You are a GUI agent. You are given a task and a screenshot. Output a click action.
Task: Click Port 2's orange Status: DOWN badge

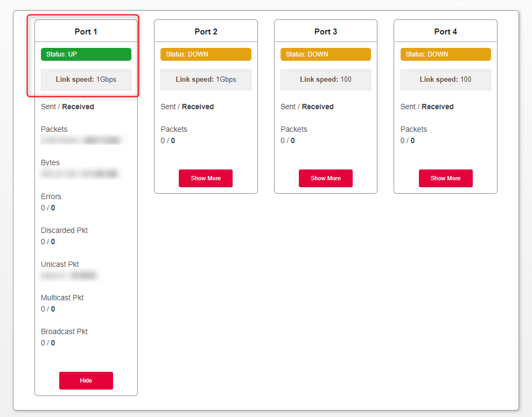coord(206,54)
